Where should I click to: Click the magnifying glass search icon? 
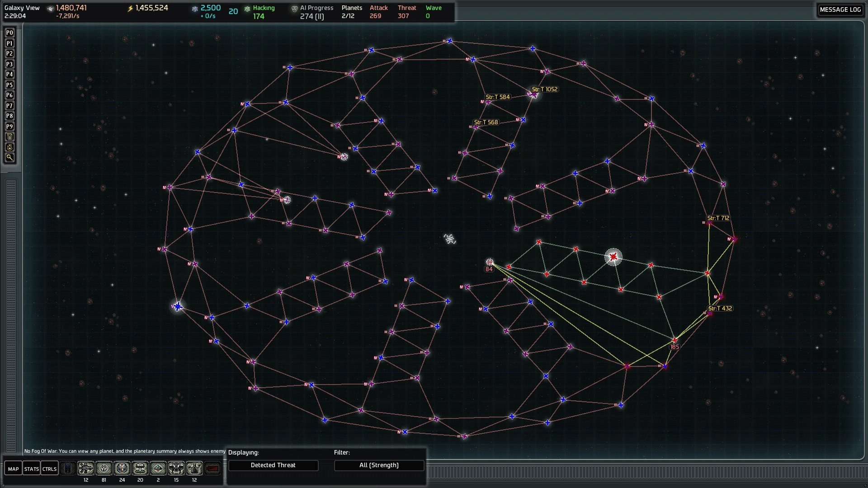(9, 158)
